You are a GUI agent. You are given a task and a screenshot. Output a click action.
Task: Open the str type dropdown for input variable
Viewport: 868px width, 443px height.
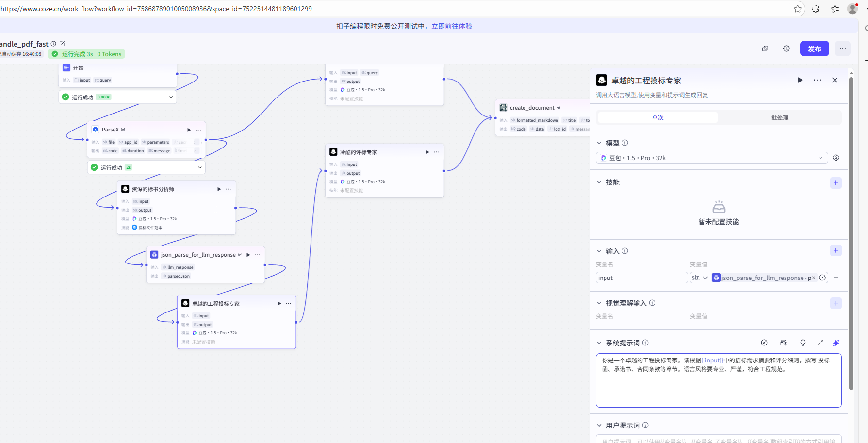click(x=700, y=277)
